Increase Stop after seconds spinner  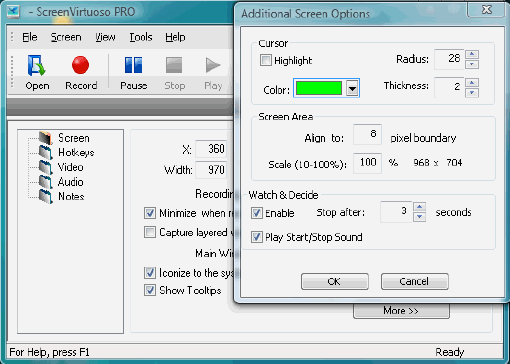point(419,207)
